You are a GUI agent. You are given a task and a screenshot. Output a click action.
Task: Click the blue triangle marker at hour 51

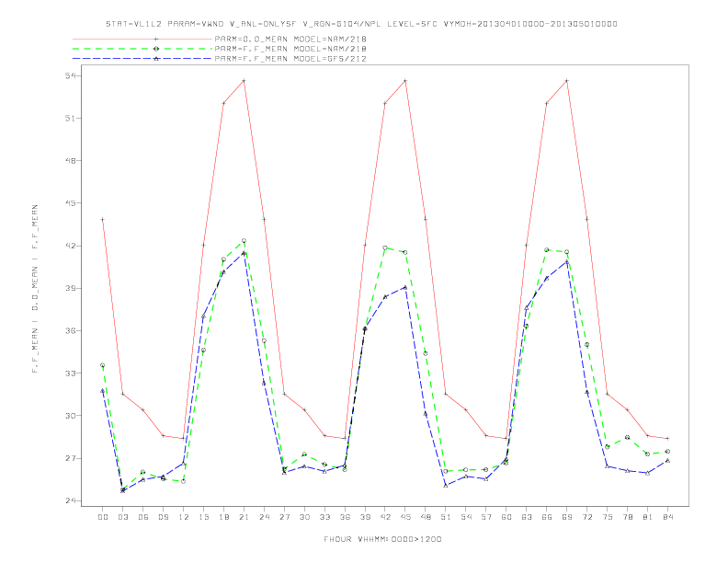[446, 486]
